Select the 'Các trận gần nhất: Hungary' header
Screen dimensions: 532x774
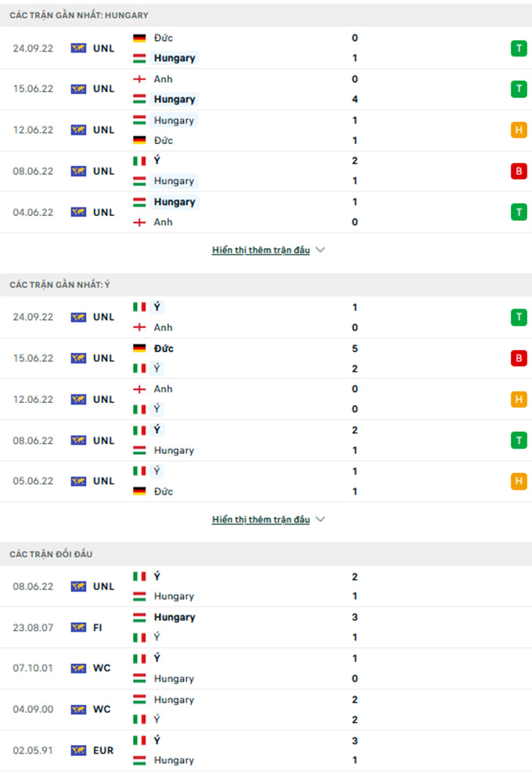coord(79,15)
